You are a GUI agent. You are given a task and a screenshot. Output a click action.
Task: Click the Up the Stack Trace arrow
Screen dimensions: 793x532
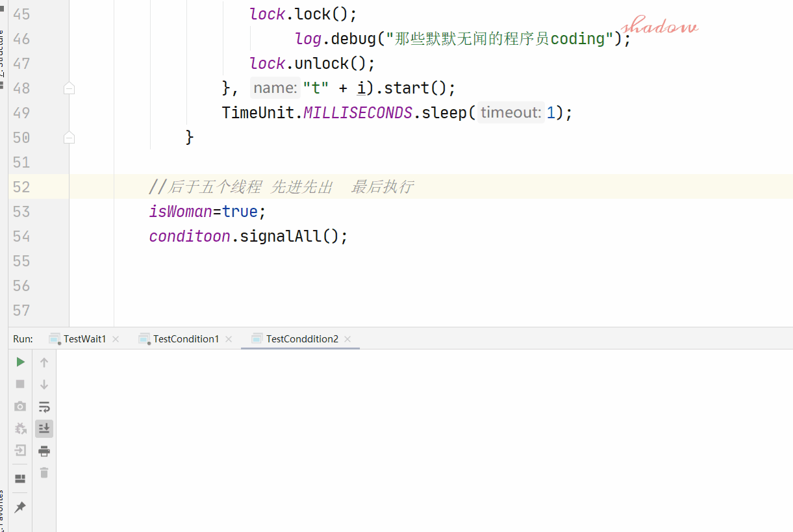click(44, 362)
